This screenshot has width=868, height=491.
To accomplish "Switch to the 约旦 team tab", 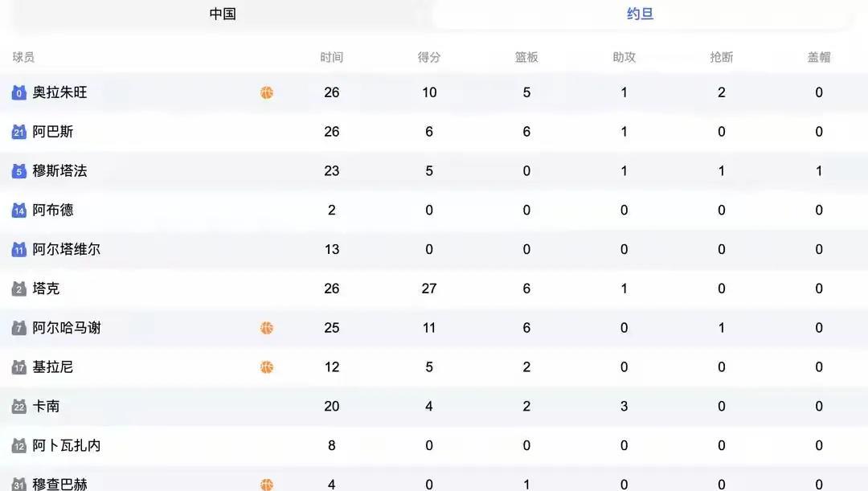I will pos(641,14).
